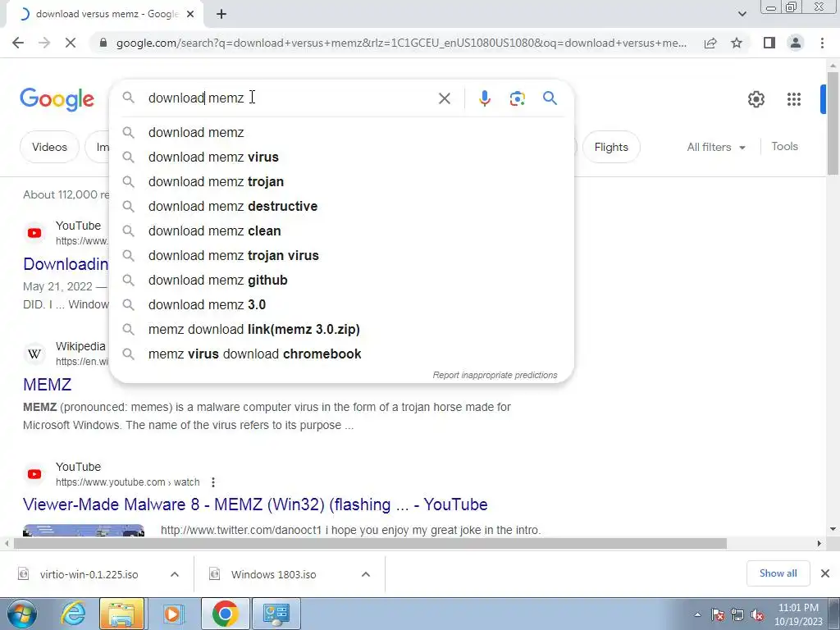Viewport: 840px width, 630px height.
Task: Click network icon in system tray
Action: (x=737, y=615)
